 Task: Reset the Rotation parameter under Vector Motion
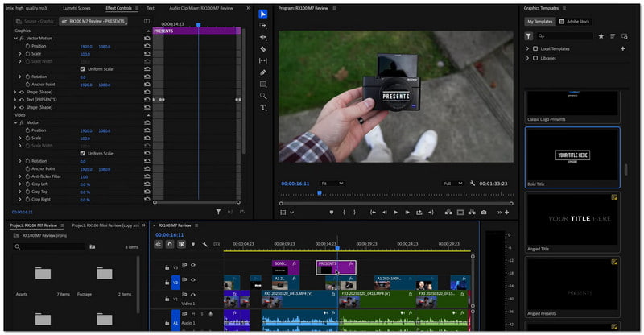coord(147,77)
